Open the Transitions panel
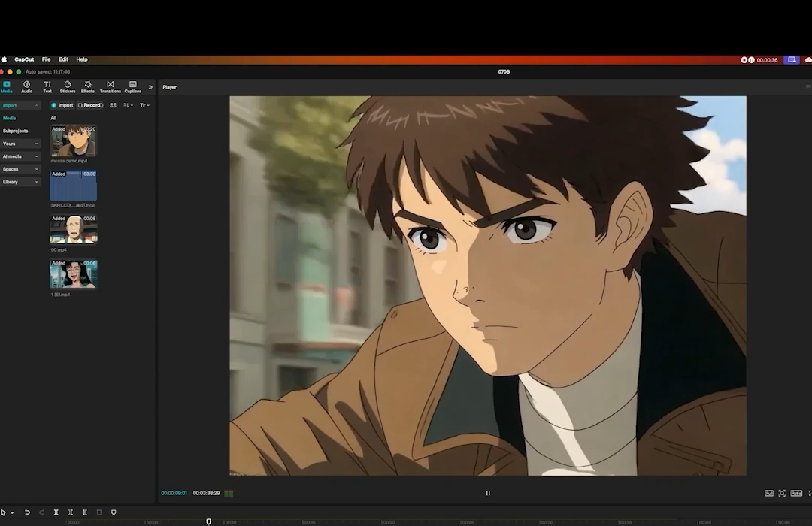 110,87
